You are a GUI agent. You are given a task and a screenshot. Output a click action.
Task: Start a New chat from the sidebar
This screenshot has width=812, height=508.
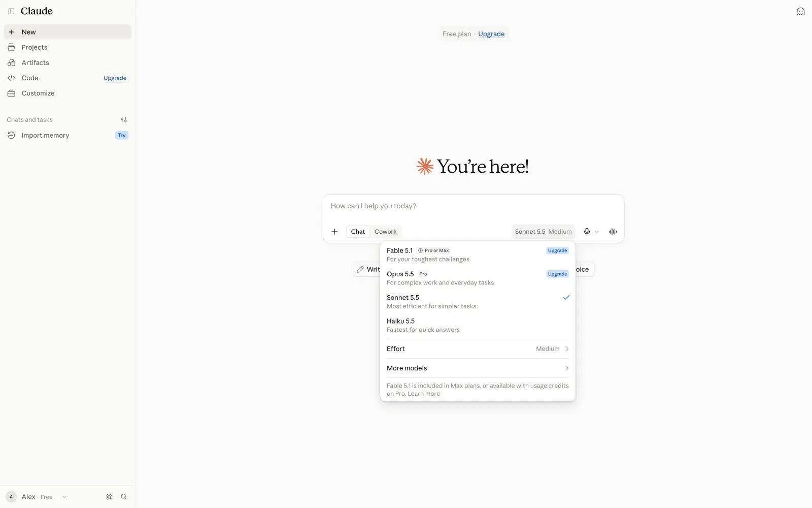tap(67, 32)
